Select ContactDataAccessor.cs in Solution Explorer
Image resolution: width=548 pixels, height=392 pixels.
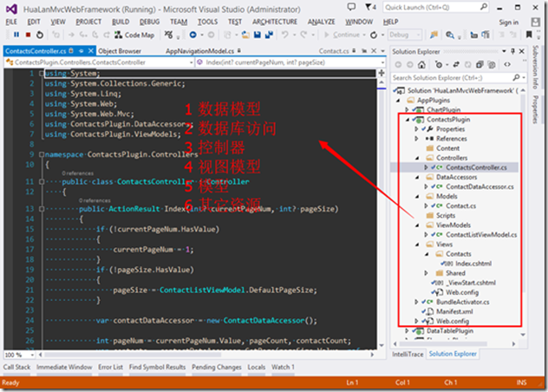(x=479, y=186)
